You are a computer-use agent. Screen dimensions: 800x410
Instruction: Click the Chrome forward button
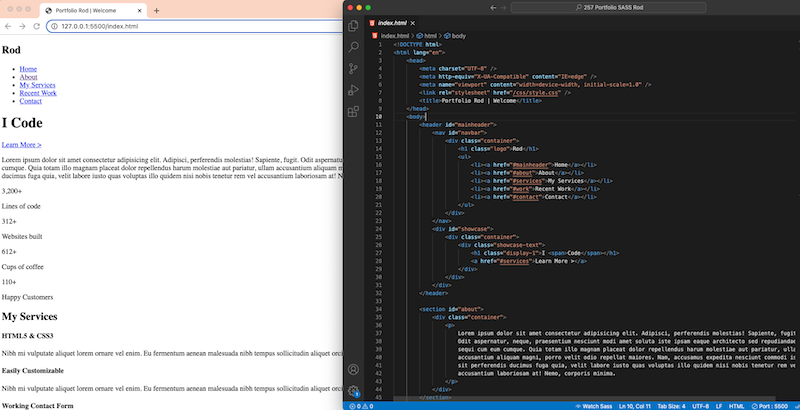22,27
